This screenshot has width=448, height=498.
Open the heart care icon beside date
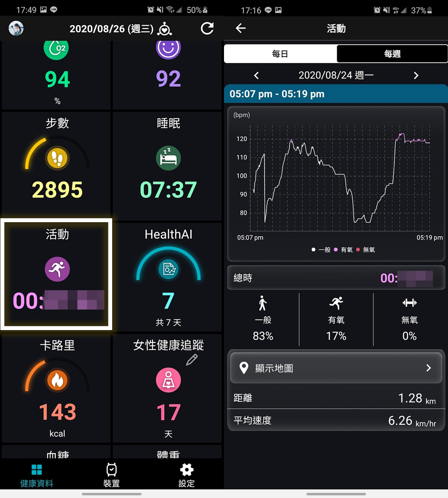[164, 29]
